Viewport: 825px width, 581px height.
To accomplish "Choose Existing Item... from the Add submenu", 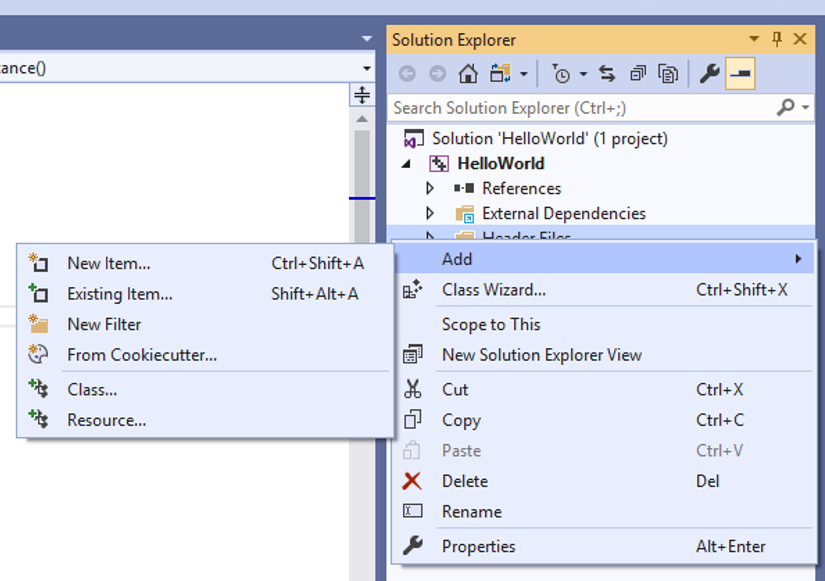I will [119, 294].
